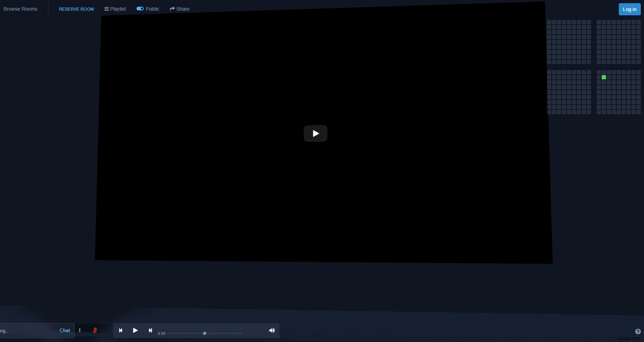Skip to the previous playlist item
644x342 pixels.
(120, 331)
